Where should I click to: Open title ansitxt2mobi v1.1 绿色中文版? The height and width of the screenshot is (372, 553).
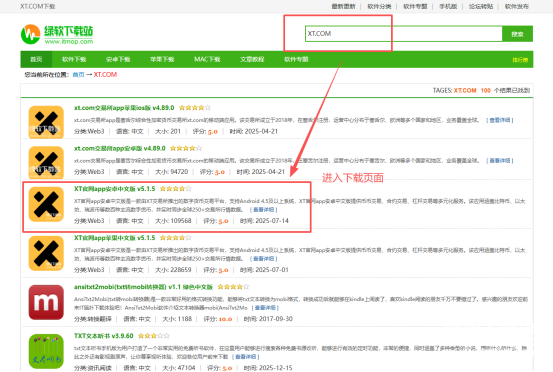[x=144, y=287]
